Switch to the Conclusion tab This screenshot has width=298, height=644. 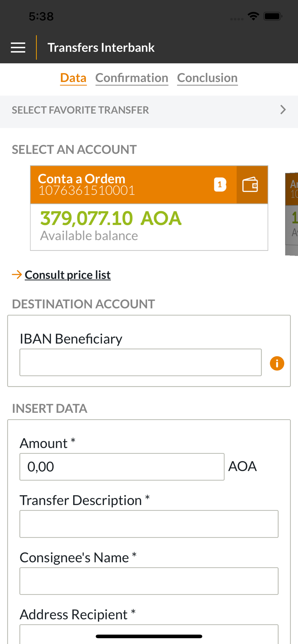click(x=207, y=78)
